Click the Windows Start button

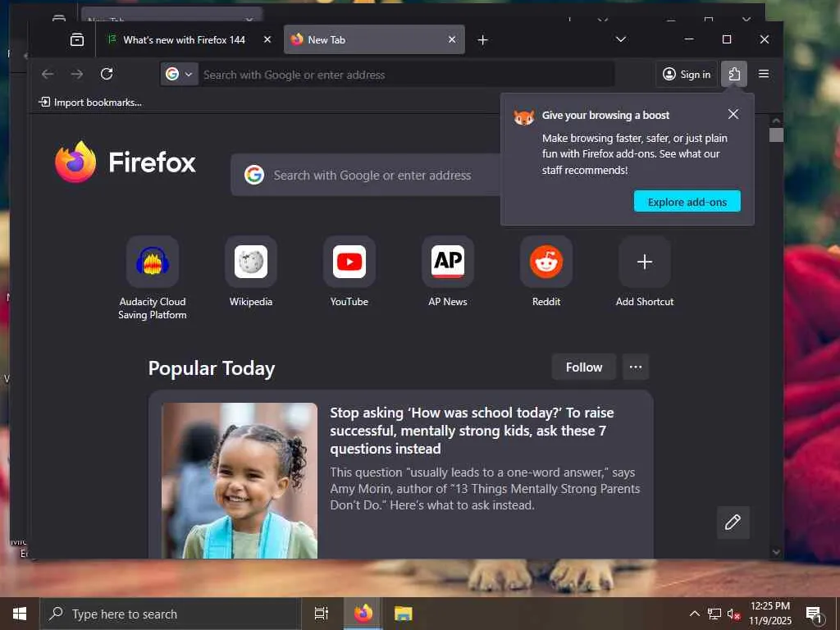point(20,614)
